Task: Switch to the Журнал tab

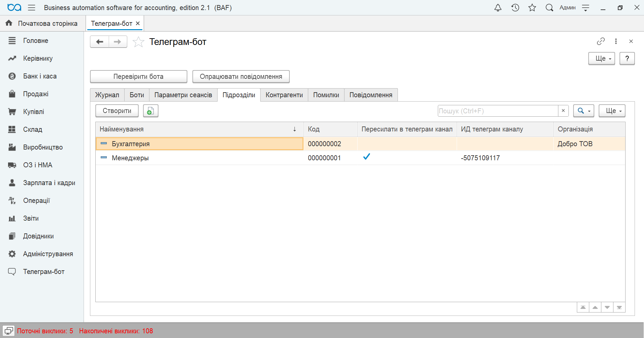Action: pyautogui.click(x=107, y=95)
